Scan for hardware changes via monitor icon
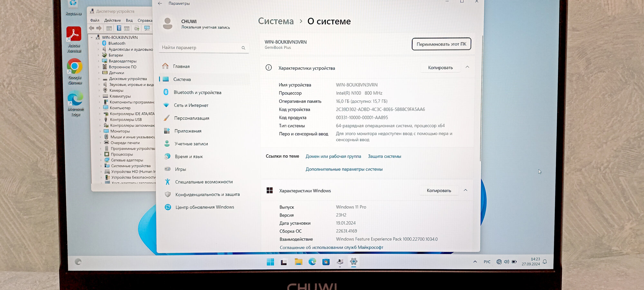The height and width of the screenshot is (290, 644). point(147,28)
